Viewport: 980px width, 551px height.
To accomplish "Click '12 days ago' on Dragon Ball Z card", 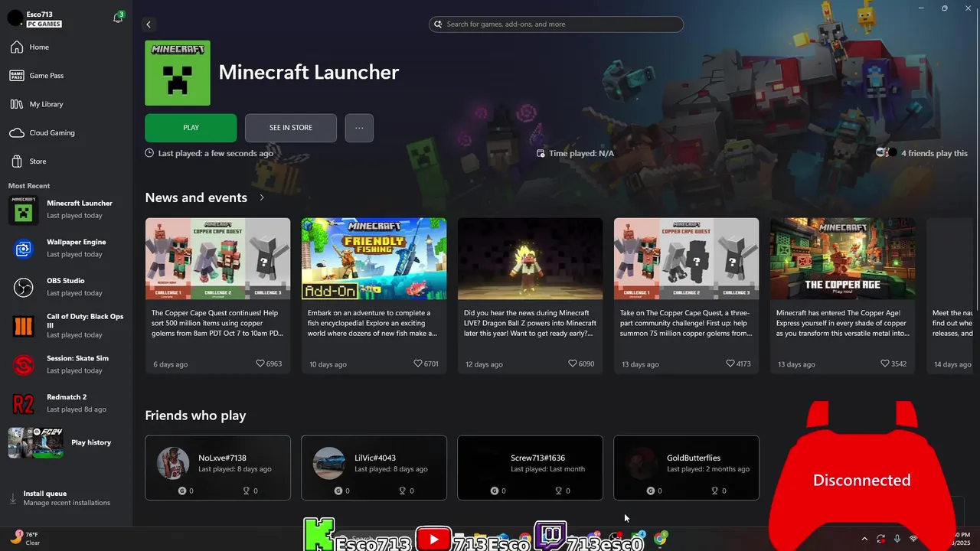I will 483,364.
